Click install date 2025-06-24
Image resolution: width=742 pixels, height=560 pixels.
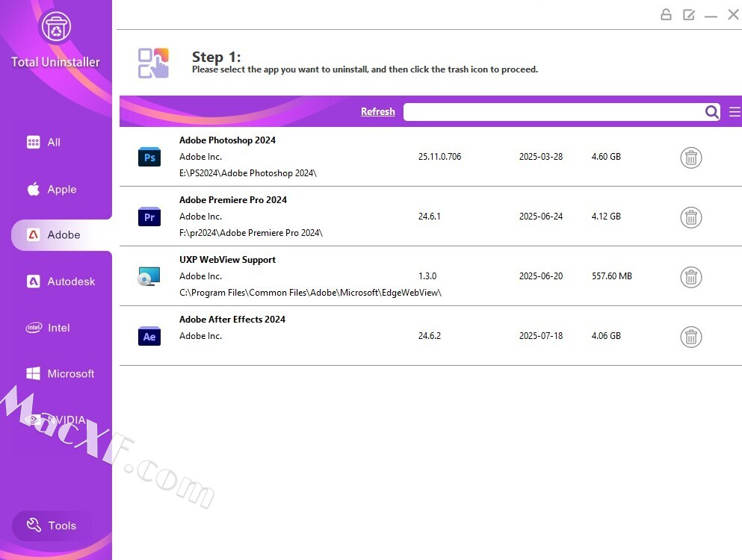click(541, 216)
